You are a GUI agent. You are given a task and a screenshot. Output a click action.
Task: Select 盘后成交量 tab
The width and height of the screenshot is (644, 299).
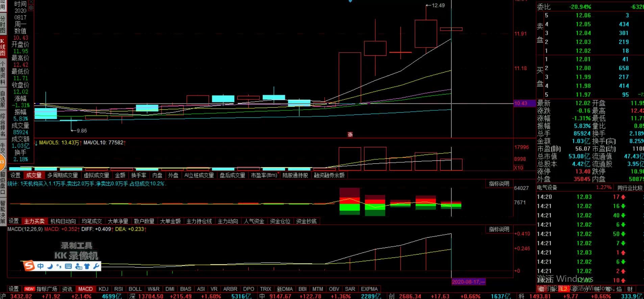click(232, 175)
